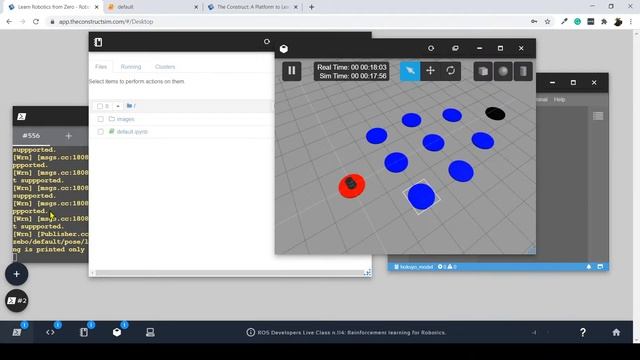This screenshot has height=360, width=640.
Task: Select the black disc in simulation
Action: click(x=495, y=113)
